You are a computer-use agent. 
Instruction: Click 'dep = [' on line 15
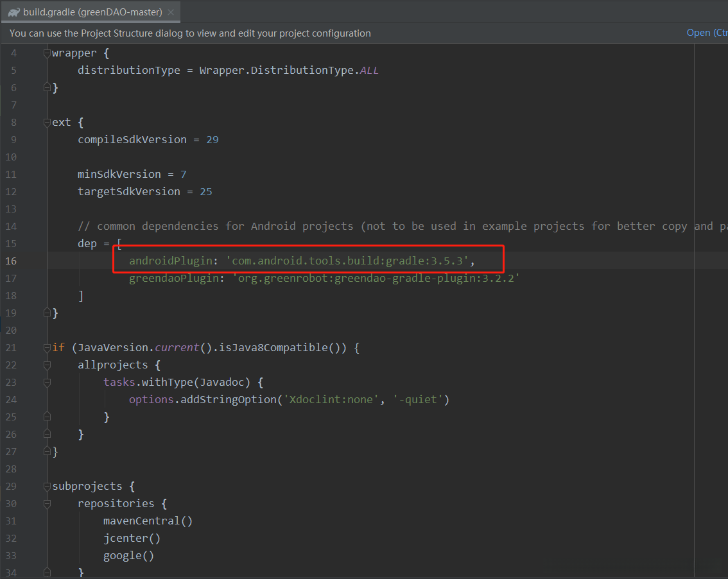pyautogui.click(x=100, y=244)
